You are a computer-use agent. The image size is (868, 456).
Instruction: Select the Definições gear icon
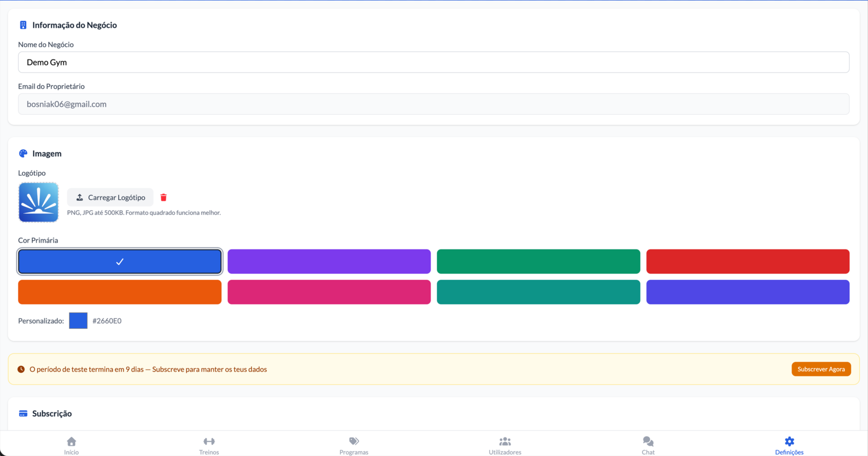(x=789, y=442)
